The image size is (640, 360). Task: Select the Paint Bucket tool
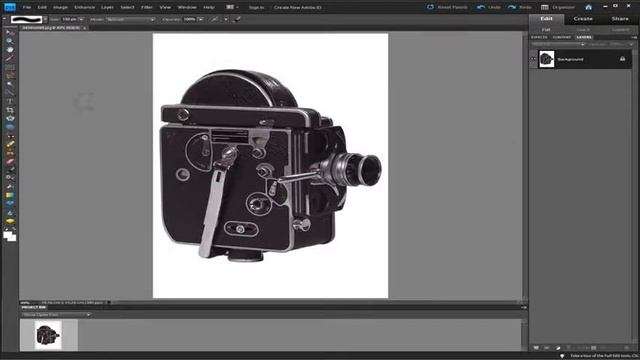point(10,187)
